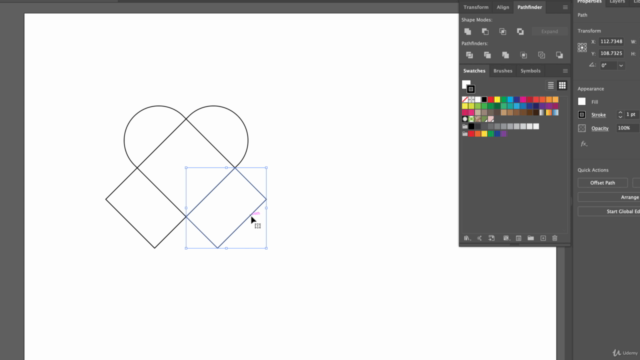This screenshot has height=360, width=640.
Task: Click the Start Global Edit button
Action: 609,211
